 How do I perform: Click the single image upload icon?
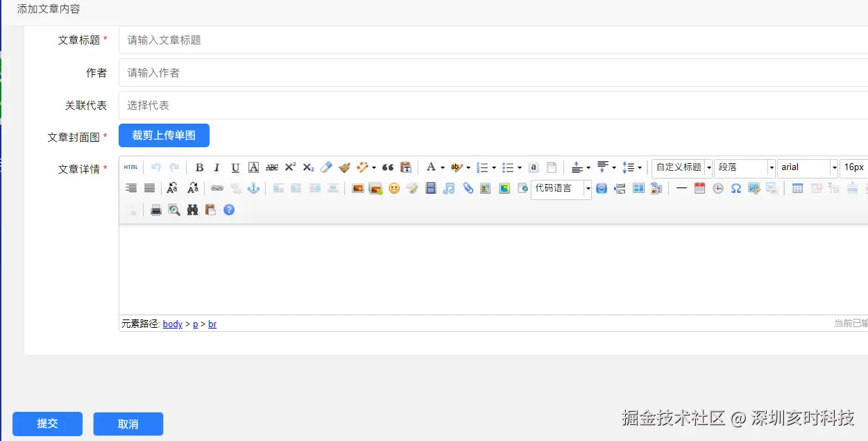click(x=358, y=188)
